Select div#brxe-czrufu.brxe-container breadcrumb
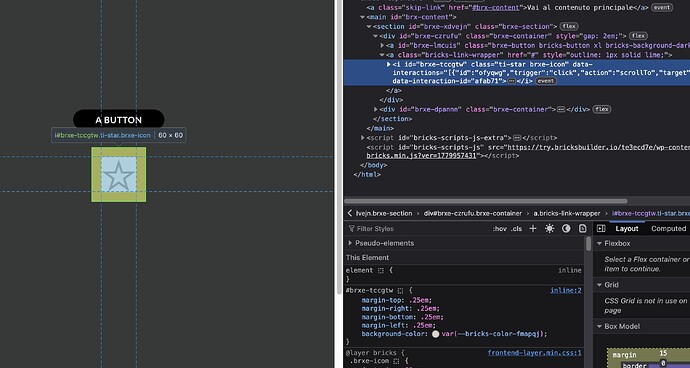Viewport: 690px width, 368px height. 473,213
